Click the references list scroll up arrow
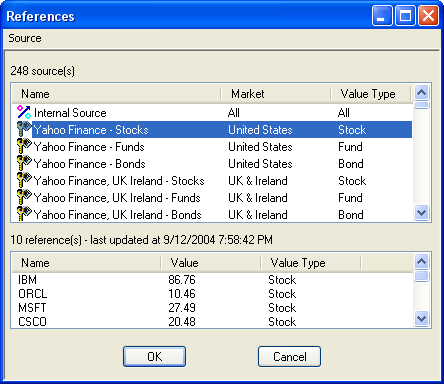Screen dimensions: 444x384 tap(422, 261)
